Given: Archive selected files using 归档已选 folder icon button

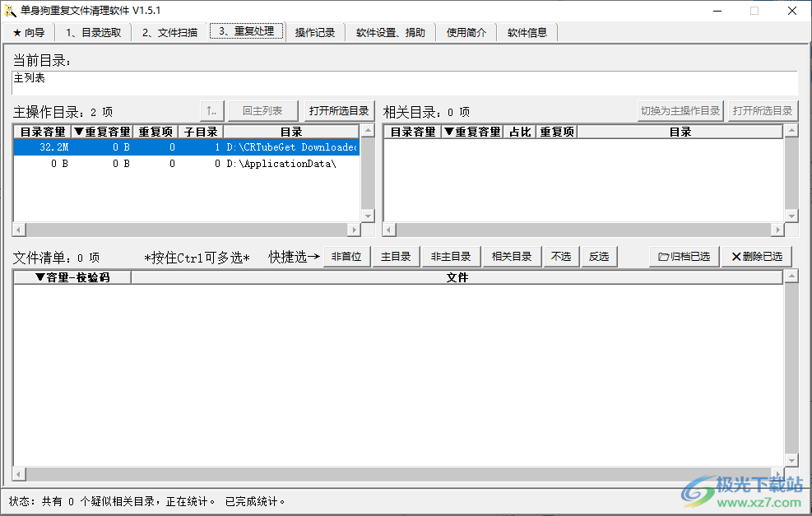Looking at the screenshot, I should tap(683, 256).
